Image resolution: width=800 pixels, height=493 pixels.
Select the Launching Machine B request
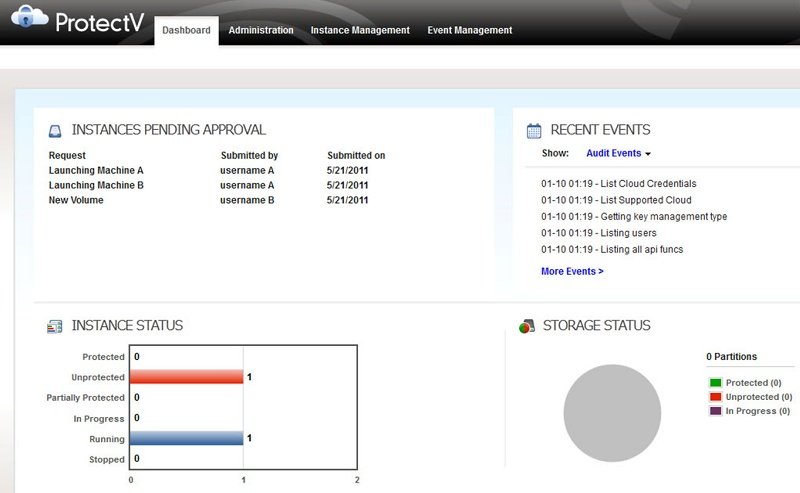tap(96, 185)
